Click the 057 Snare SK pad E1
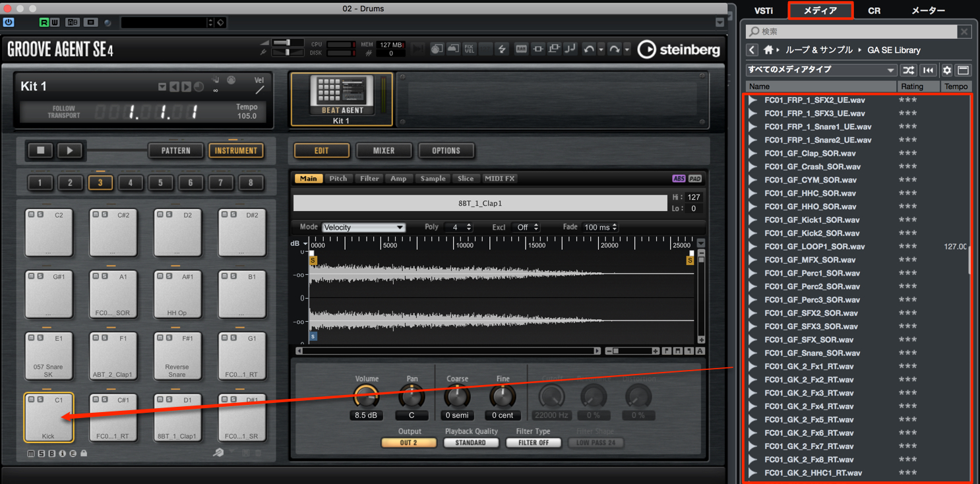The image size is (980, 484). point(49,356)
